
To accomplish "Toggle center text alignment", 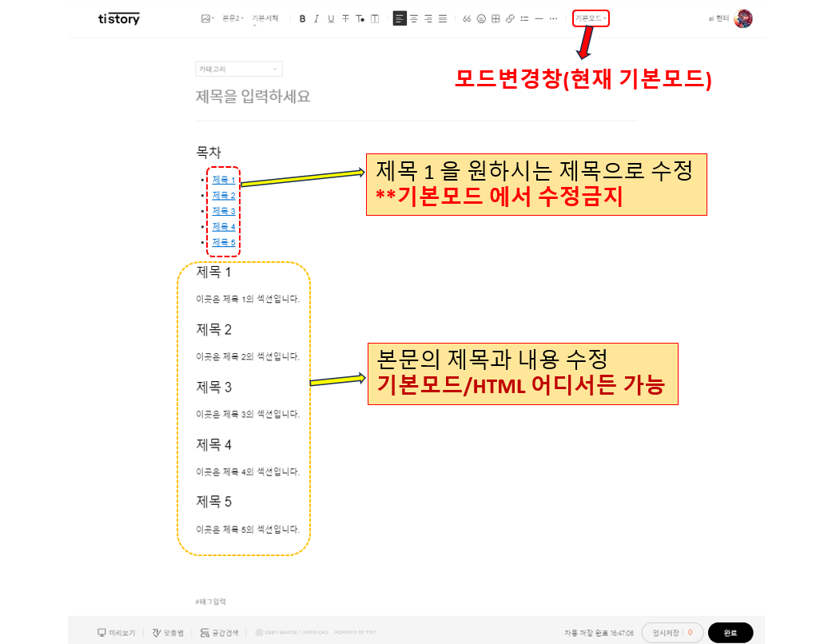I will pyautogui.click(x=413, y=18).
